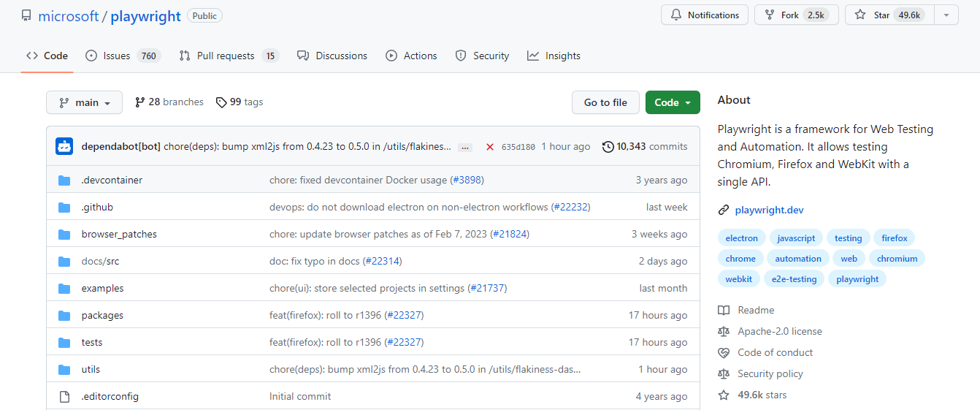The height and width of the screenshot is (410, 980).
Task: Open pull request #22232 link
Action: tap(570, 208)
